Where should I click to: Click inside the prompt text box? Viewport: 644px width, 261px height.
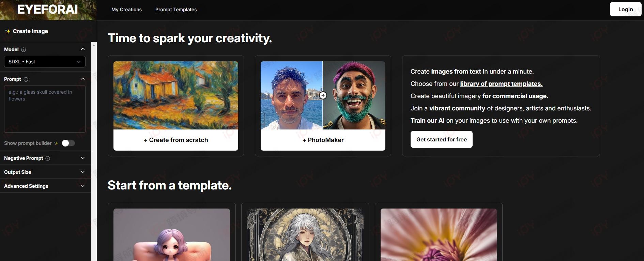[45, 109]
